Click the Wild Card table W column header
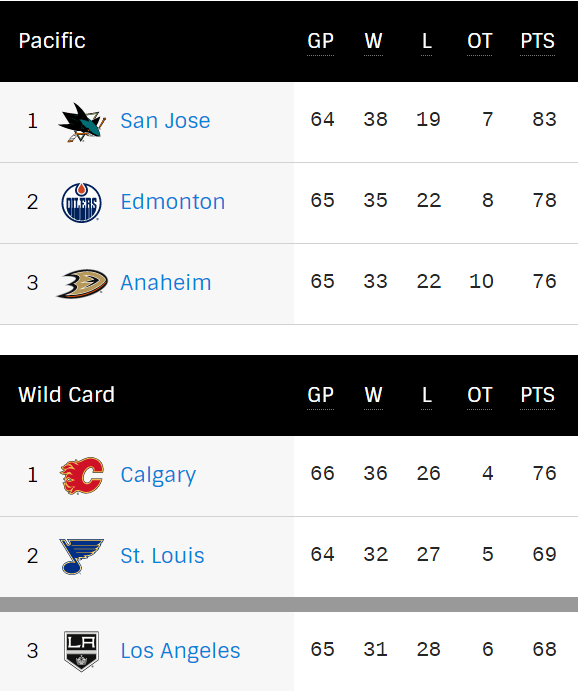This screenshot has height=691, width=578. (373, 395)
